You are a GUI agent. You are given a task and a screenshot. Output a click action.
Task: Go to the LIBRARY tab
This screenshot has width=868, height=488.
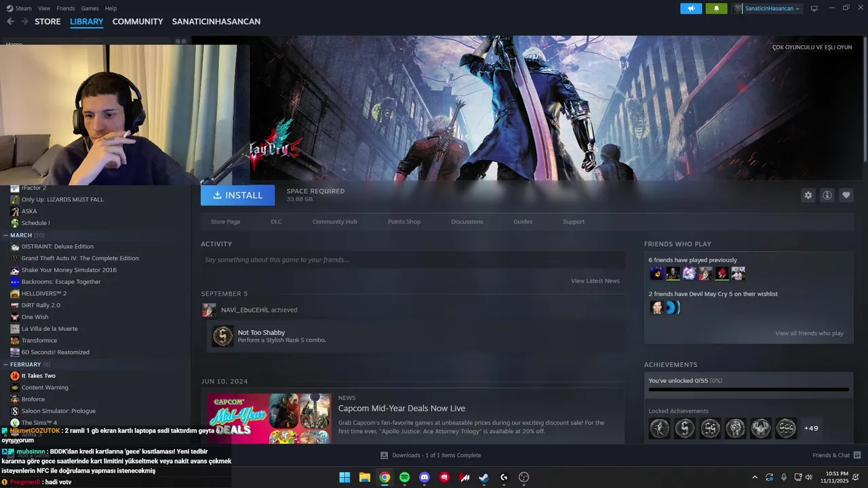[87, 22]
